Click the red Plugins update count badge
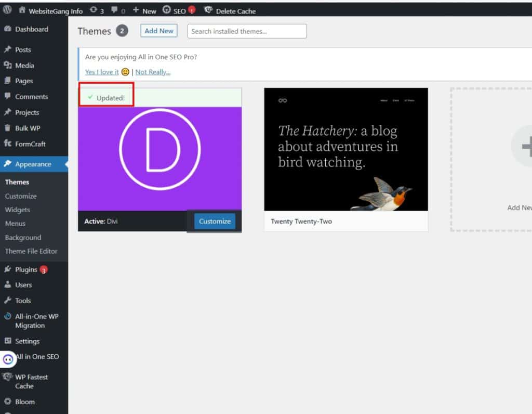 [x=44, y=269]
